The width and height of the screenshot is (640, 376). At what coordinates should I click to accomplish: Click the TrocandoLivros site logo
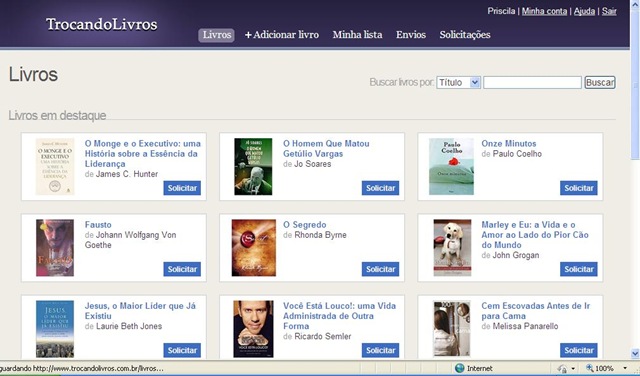tap(102, 24)
